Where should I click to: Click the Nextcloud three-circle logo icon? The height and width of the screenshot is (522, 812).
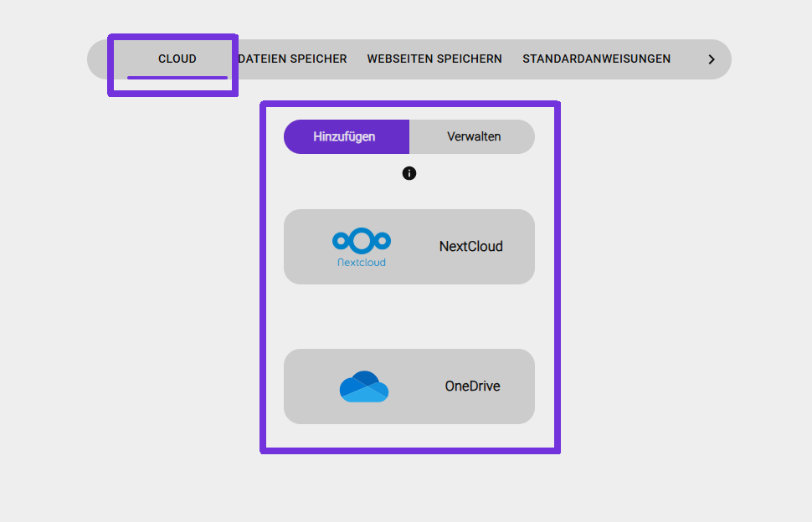[x=362, y=242]
